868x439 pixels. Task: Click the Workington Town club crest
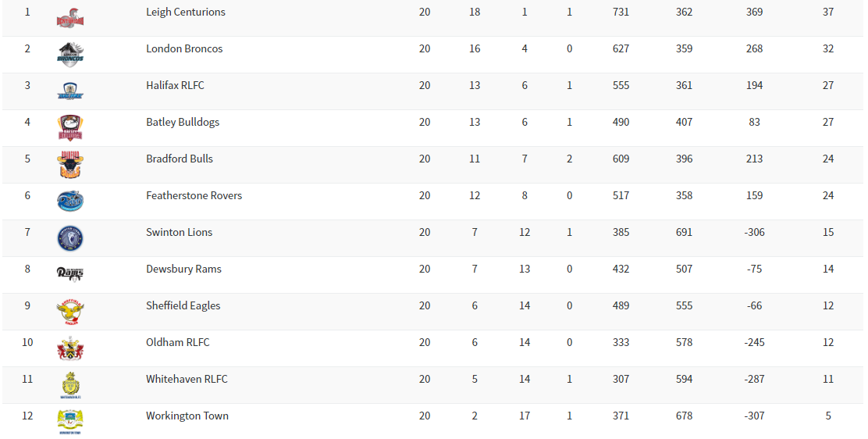click(70, 422)
